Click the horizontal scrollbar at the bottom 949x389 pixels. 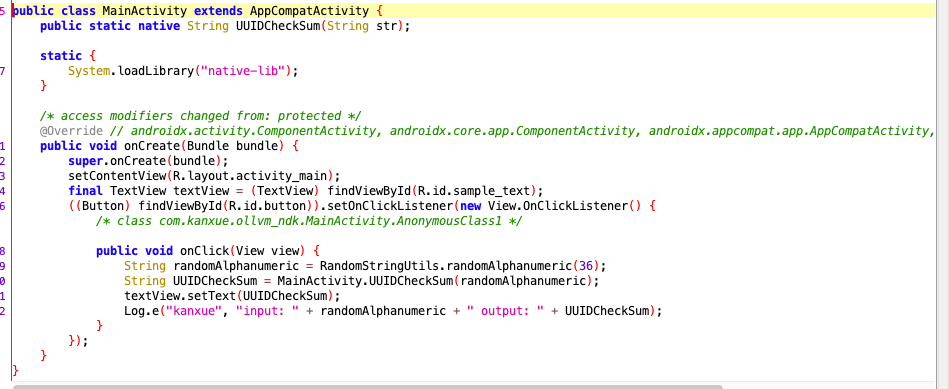(368, 387)
